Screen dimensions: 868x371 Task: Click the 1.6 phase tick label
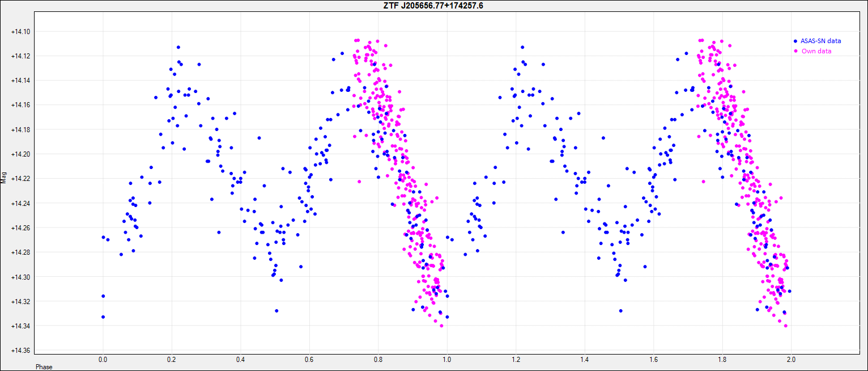tap(654, 360)
